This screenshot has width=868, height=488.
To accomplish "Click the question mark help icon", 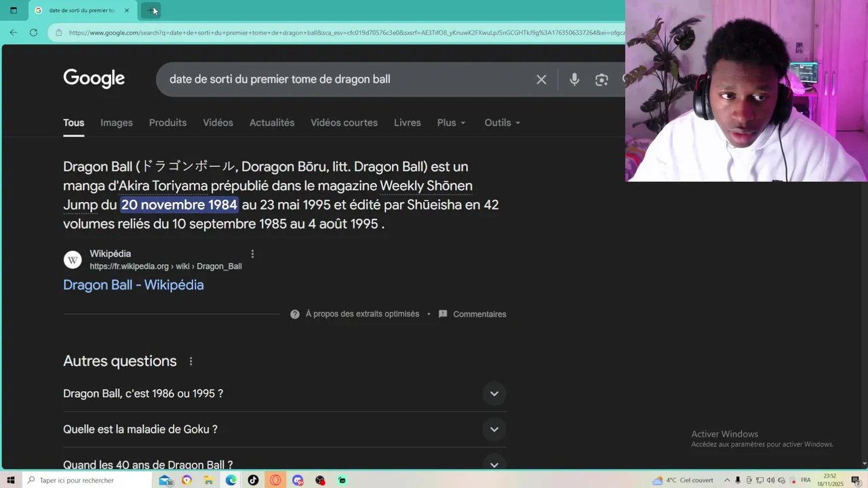I will pyautogui.click(x=295, y=314).
